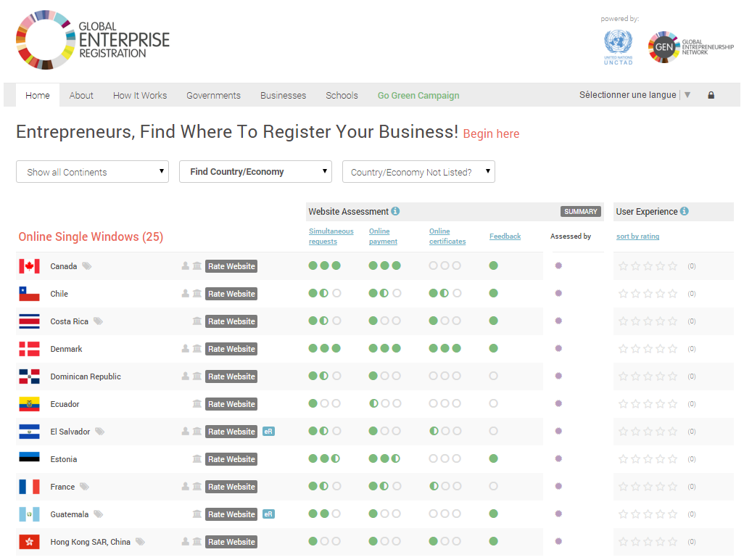Open the Governments menu item
This screenshot has height=560, width=744.
[x=213, y=95]
